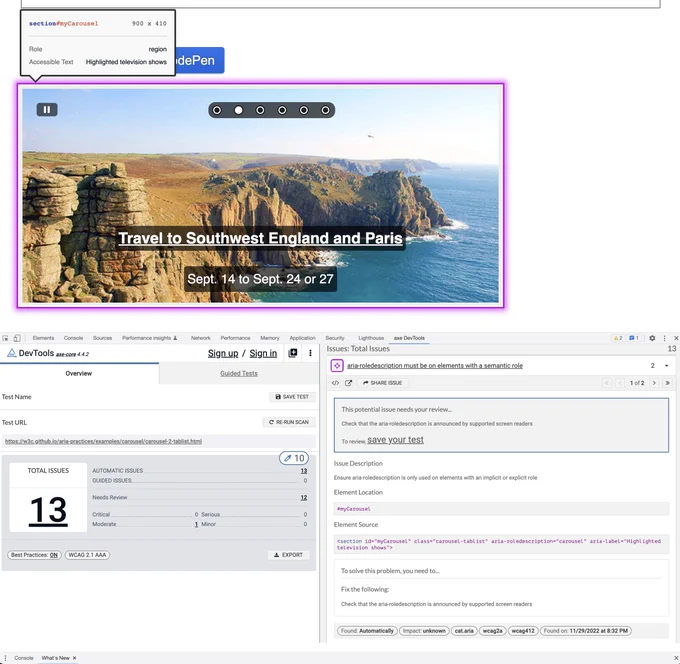Switch to the Application tab

click(302, 338)
